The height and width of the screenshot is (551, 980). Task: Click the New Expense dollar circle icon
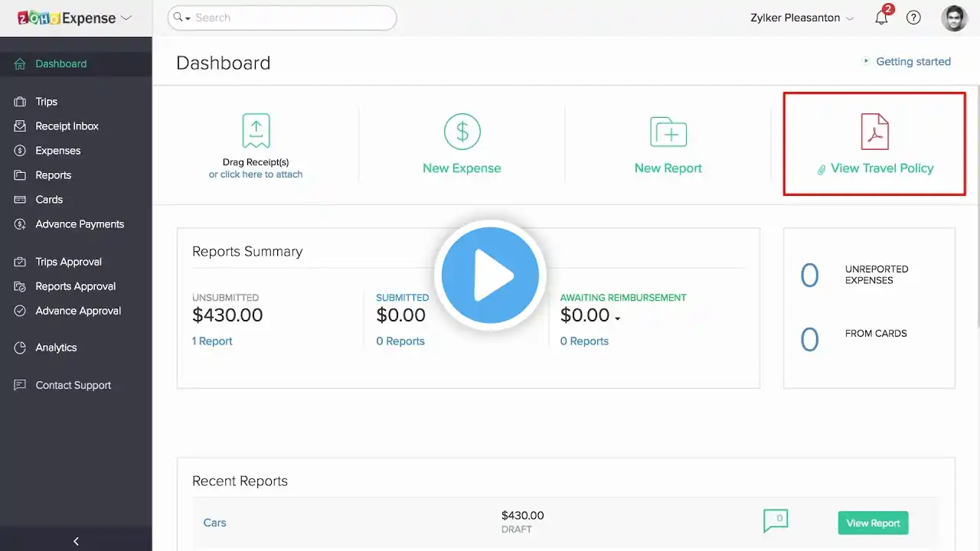point(462,131)
